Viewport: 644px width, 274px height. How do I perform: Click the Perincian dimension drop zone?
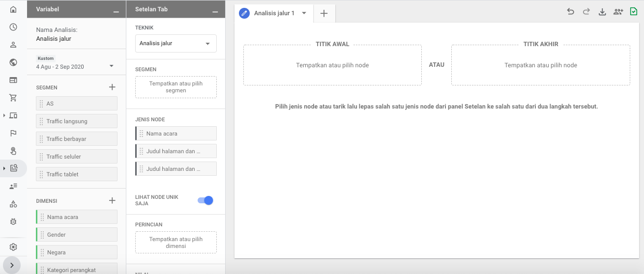[176, 243]
